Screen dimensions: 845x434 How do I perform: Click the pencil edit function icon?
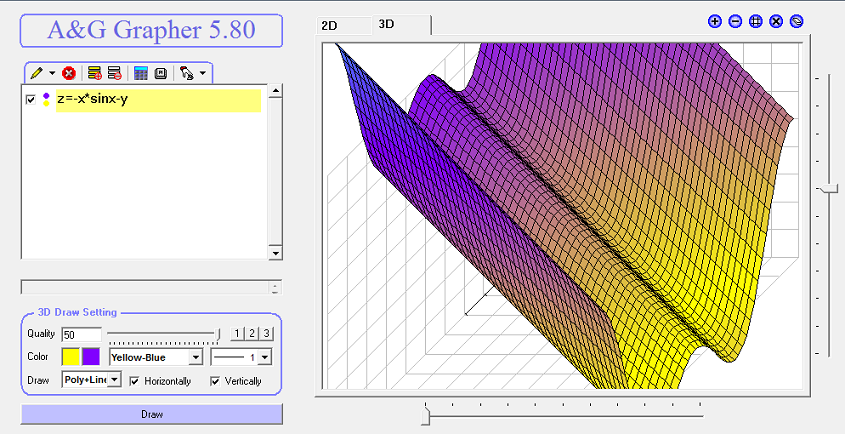pos(36,73)
